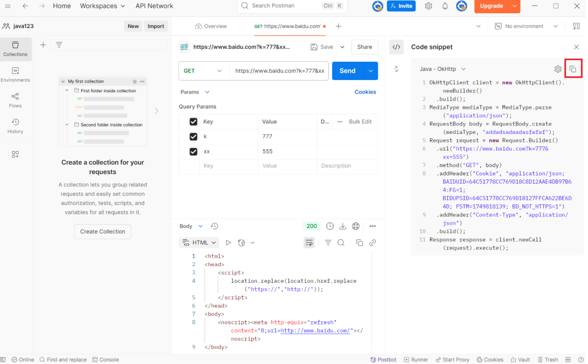Copy the code snippet to clipboard
Image resolution: width=588 pixels, height=364 pixels.
[573, 69]
